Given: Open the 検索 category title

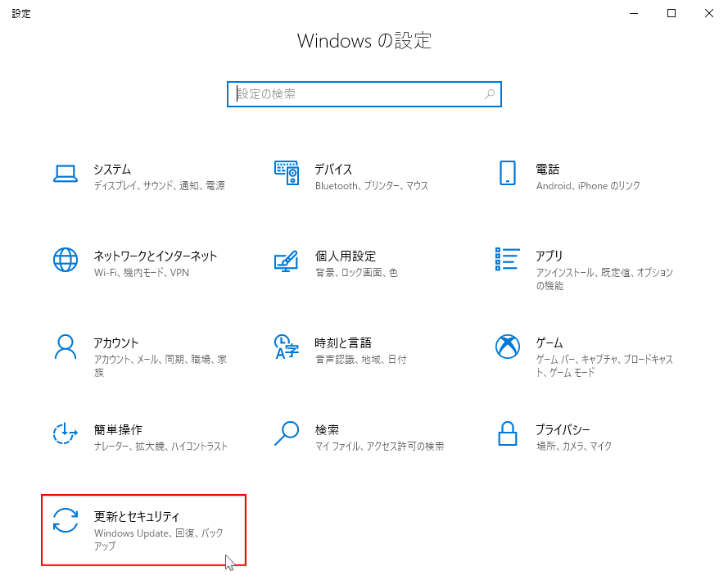Looking at the screenshot, I should point(327,429).
